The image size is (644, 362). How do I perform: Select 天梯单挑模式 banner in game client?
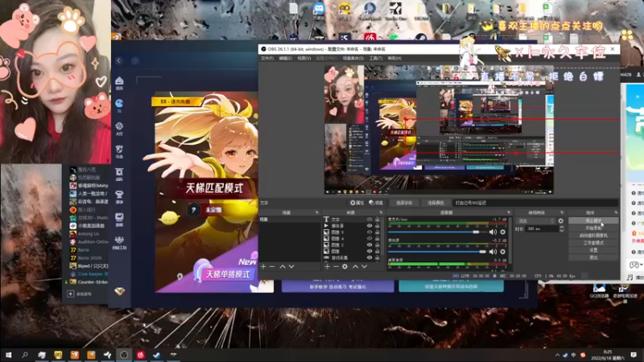pyautogui.click(x=227, y=274)
